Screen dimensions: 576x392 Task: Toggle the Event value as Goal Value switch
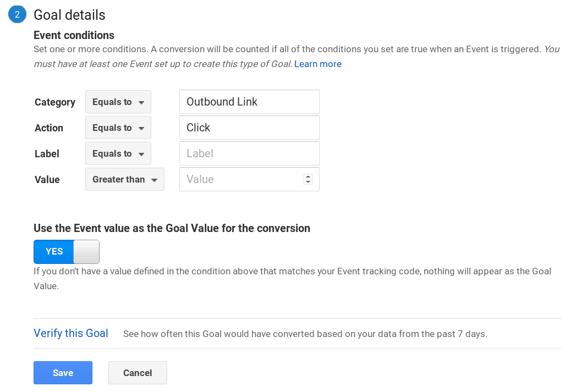click(67, 252)
